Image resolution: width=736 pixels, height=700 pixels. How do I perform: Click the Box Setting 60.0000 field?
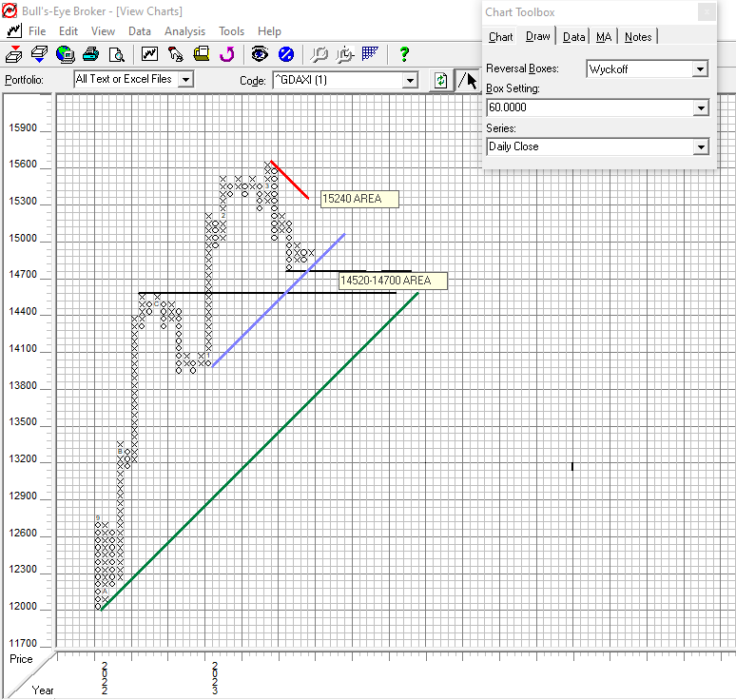click(x=597, y=108)
